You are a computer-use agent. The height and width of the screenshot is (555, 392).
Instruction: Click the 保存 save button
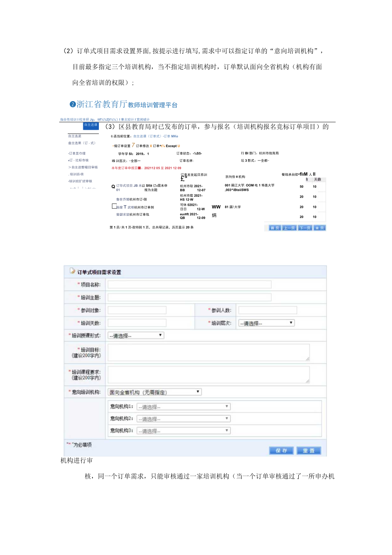(x=282, y=450)
